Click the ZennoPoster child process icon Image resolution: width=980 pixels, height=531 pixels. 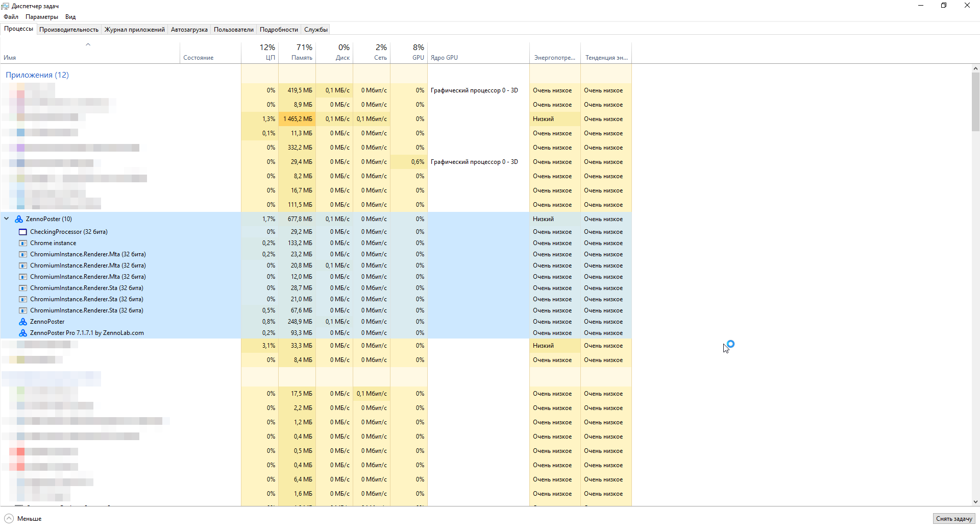[x=23, y=322]
